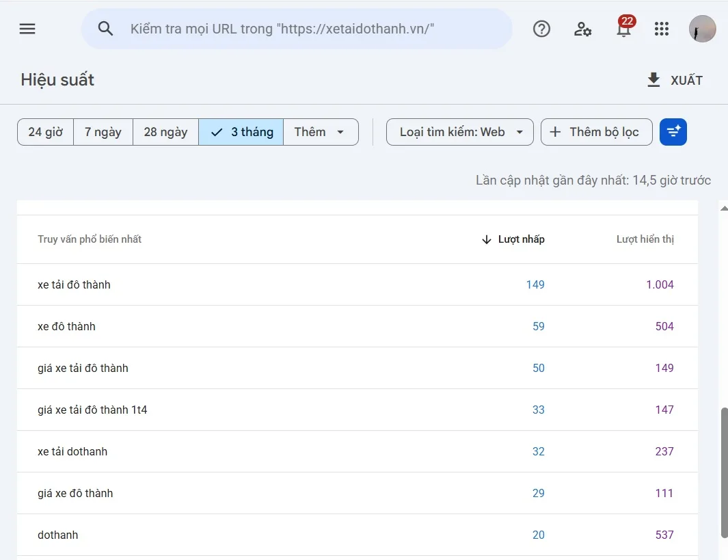The width and height of the screenshot is (728, 560).
Task: Open the hamburger navigation menu
Action: pos(27,29)
